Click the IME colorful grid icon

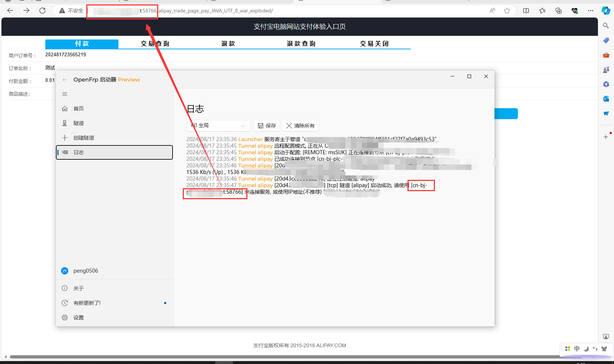(568, 349)
